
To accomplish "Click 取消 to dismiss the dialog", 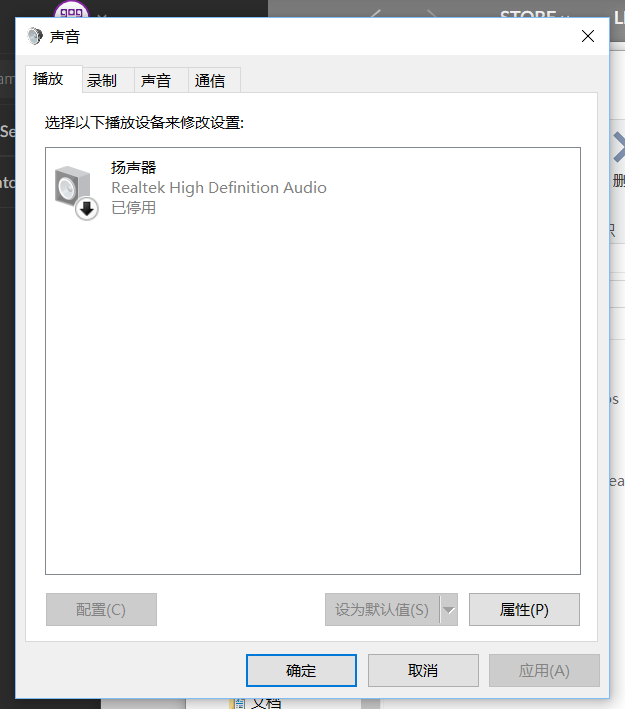I will pos(423,670).
